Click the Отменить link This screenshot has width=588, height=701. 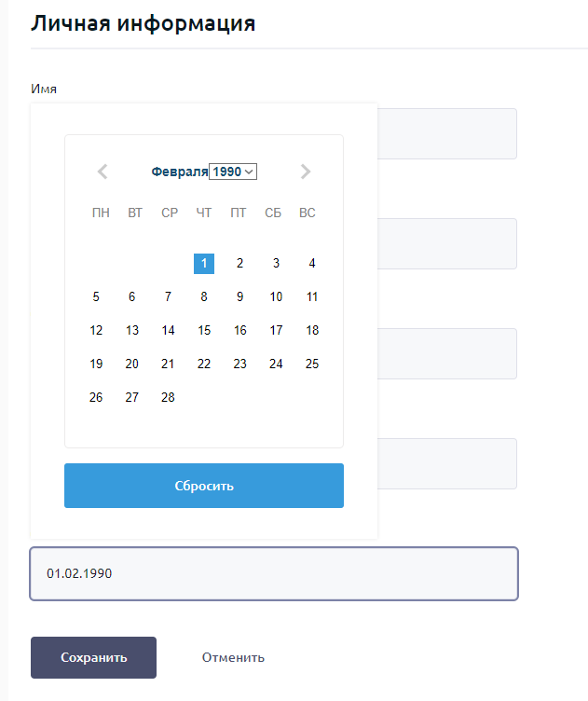[x=233, y=657]
